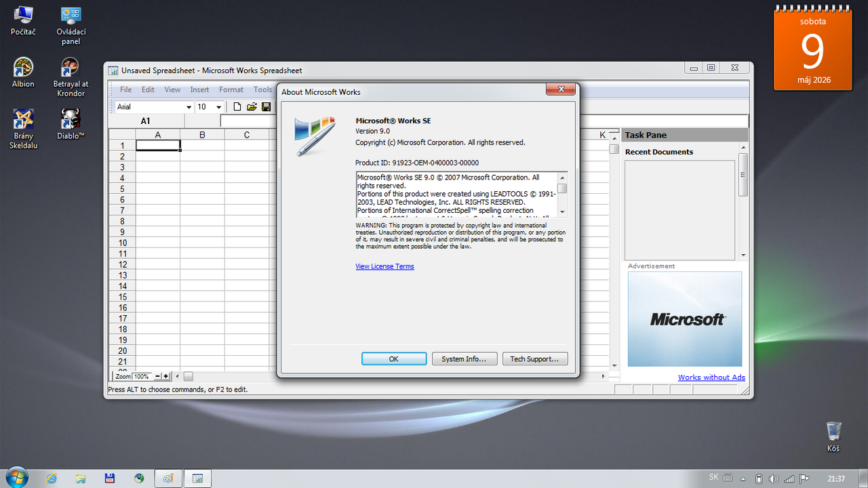Select column C header
The image size is (868, 488).
247,135
